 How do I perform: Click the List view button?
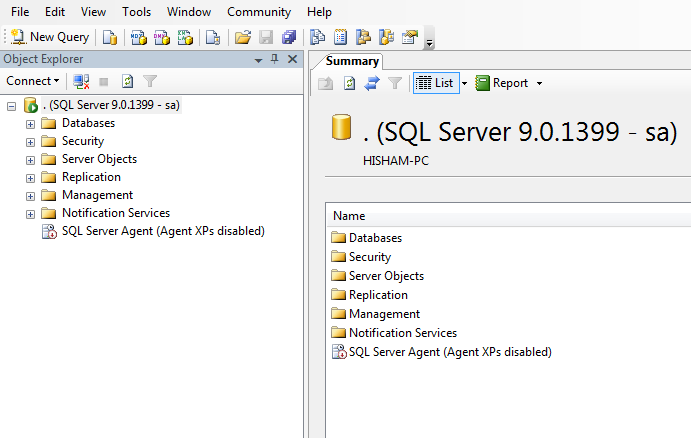point(435,83)
